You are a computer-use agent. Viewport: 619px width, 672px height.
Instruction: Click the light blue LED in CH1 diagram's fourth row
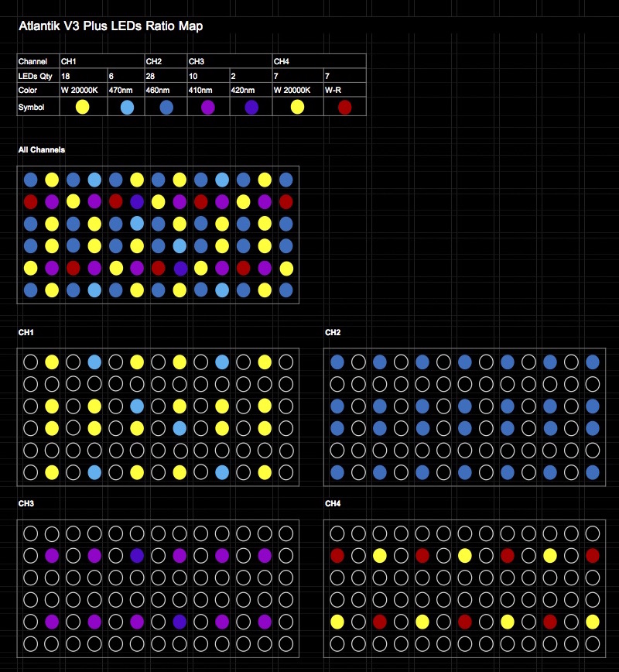[x=180, y=427]
